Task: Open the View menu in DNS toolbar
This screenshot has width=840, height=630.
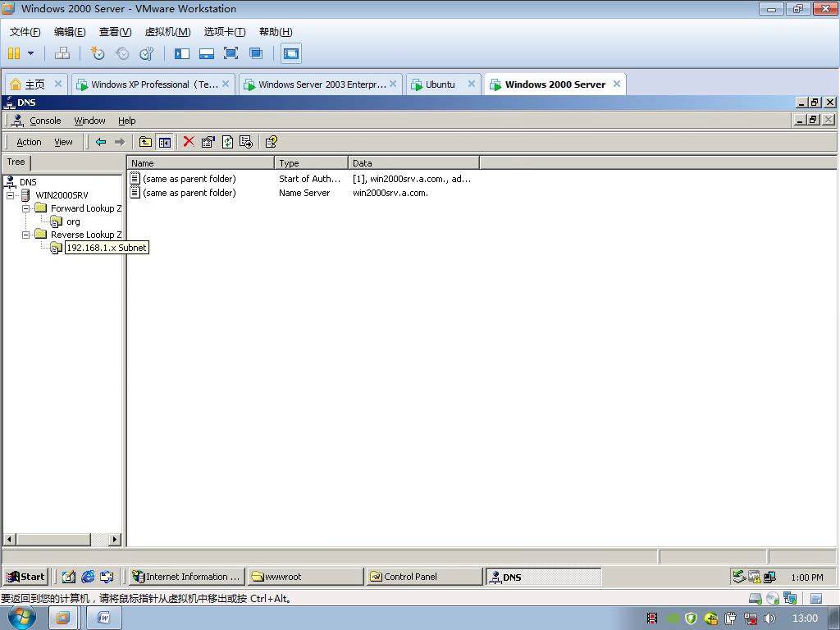Action: coord(63,142)
